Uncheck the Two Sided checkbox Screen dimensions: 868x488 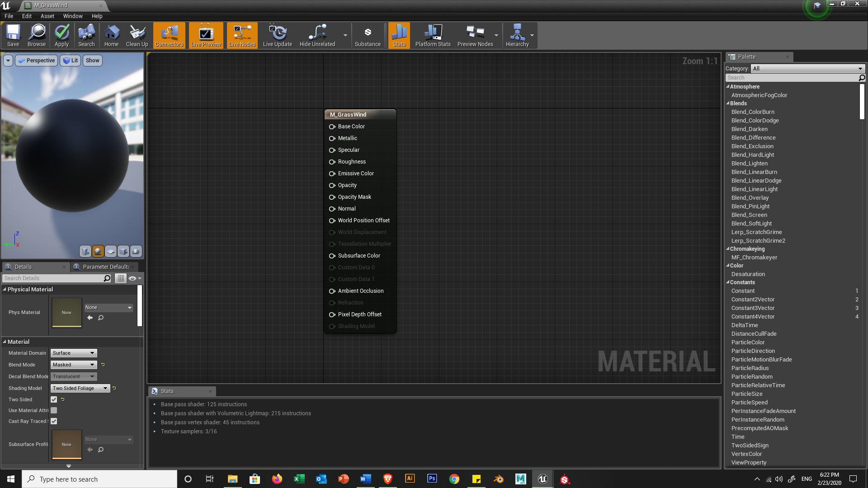click(54, 399)
